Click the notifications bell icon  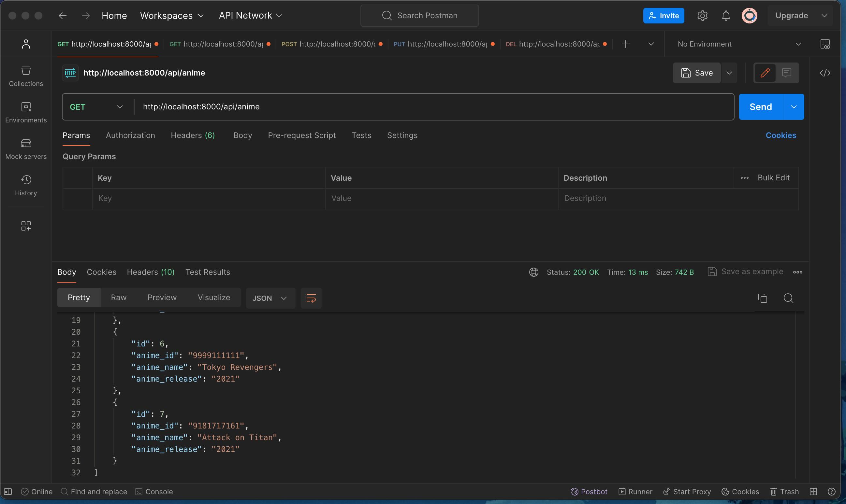(x=726, y=16)
